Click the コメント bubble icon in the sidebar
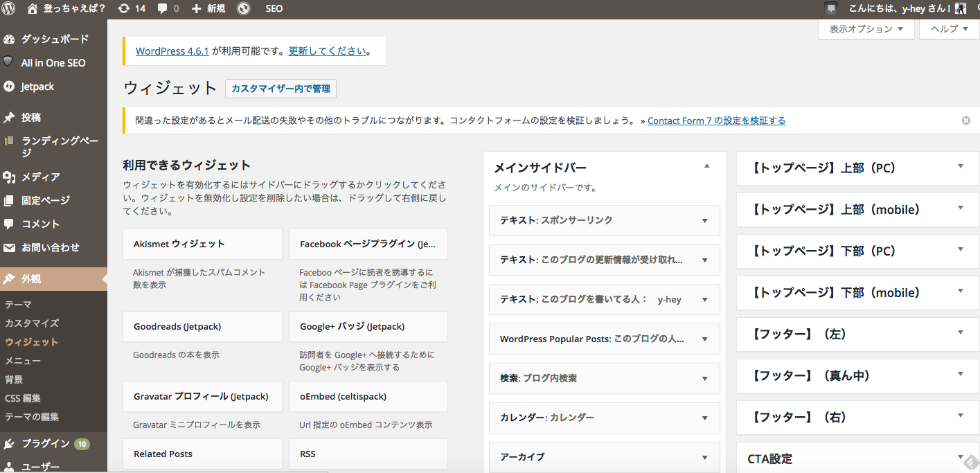Image resolution: width=980 pixels, height=473 pixels. [x=9, y=224]
